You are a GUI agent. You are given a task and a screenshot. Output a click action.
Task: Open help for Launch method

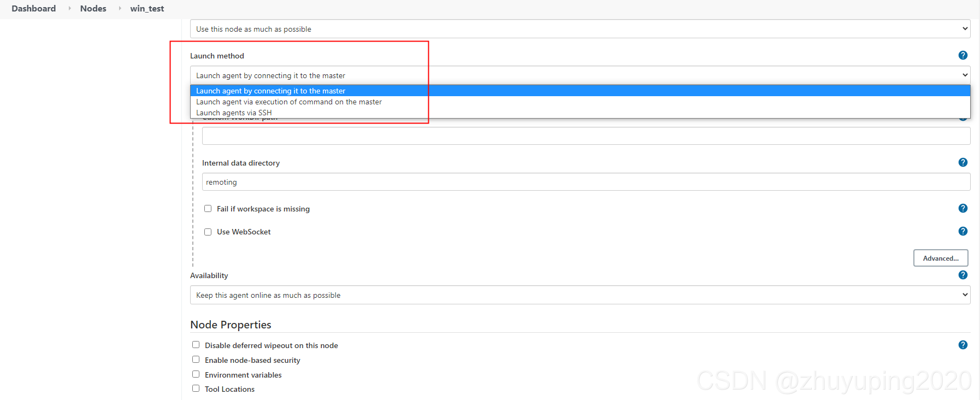tap(963, 55)
